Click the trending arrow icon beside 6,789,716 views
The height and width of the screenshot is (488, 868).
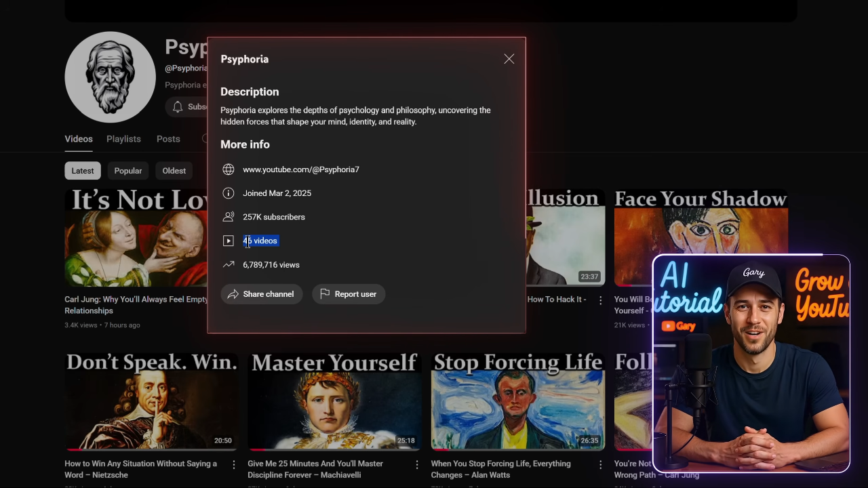(x=229, y=265)
